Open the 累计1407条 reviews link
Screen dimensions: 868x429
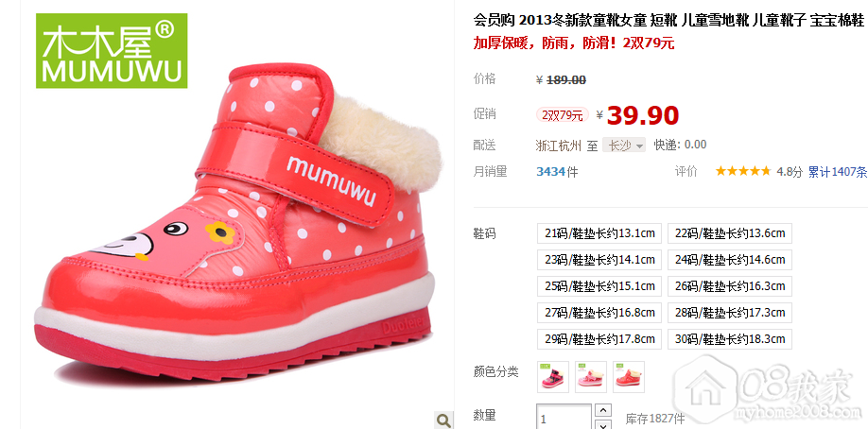click(x=838, y=172)
